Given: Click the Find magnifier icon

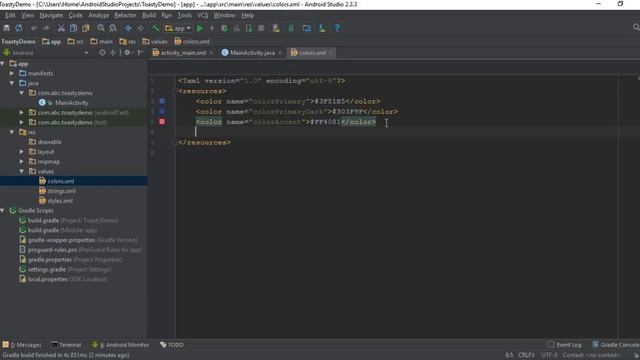Looking at the screenshot, I should pos(101,28).
